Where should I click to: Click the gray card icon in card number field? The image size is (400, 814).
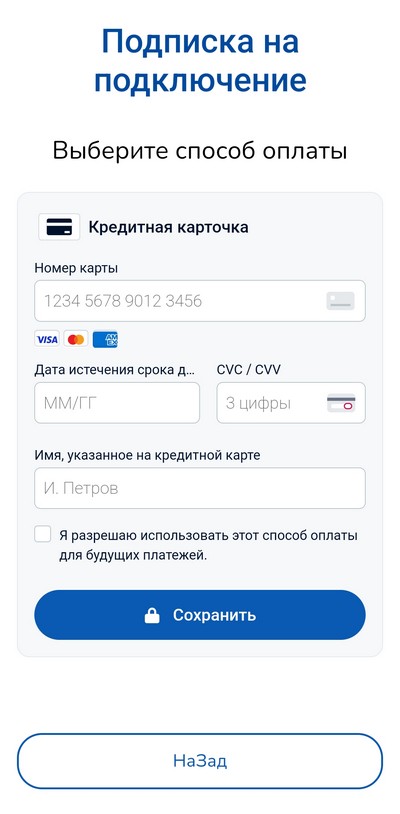340,301
